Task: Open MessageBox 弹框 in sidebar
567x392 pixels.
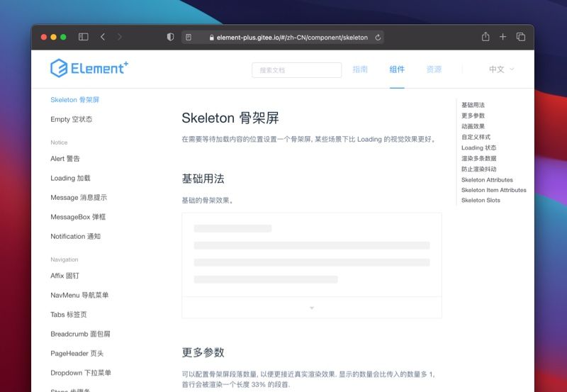Action: tap(78, 217)
